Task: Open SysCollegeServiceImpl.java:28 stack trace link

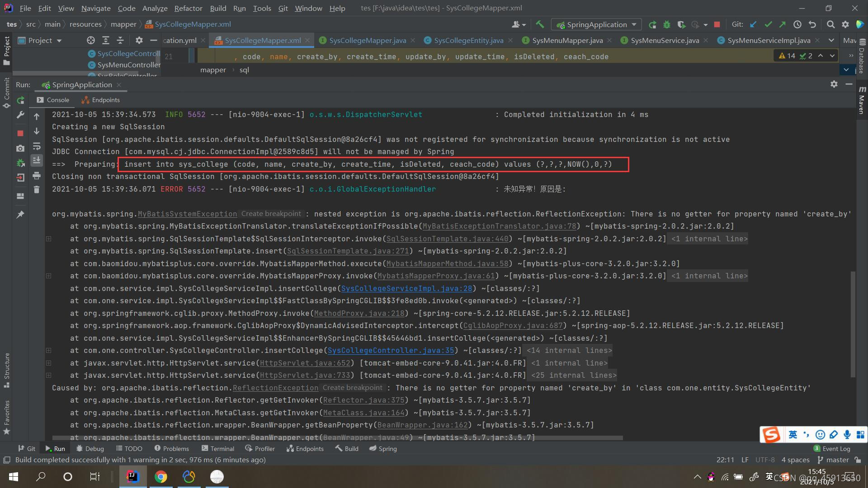Action: coord(406,288)
